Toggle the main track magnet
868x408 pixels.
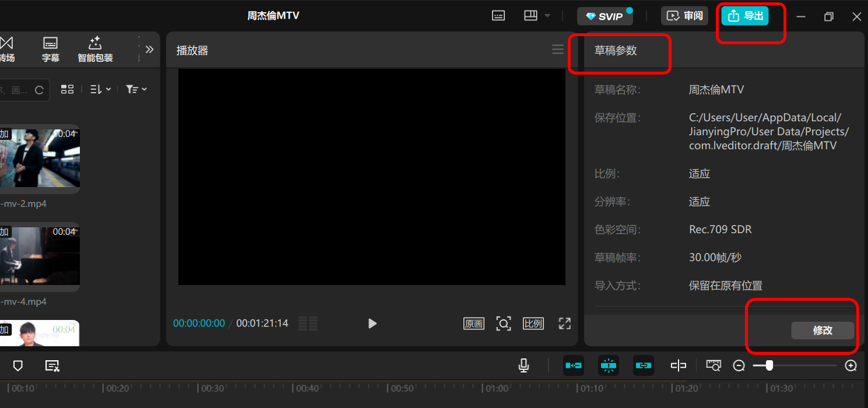[x=574, y=366]
